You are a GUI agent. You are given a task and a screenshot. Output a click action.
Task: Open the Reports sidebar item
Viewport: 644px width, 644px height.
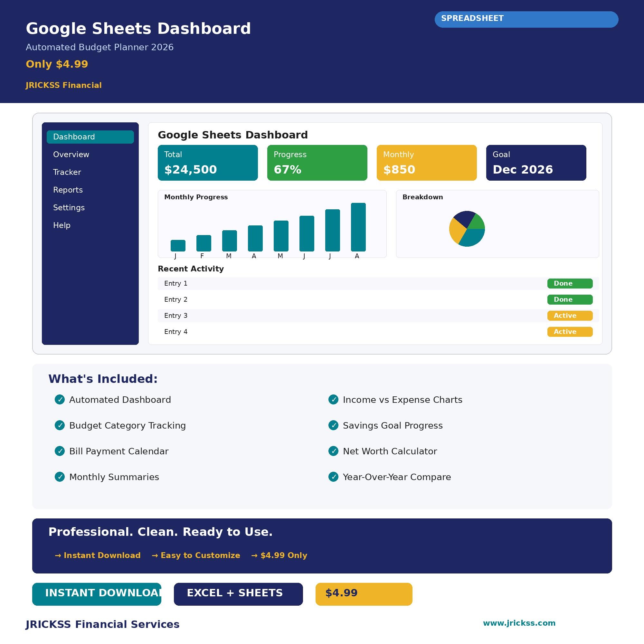click(68, 190)
